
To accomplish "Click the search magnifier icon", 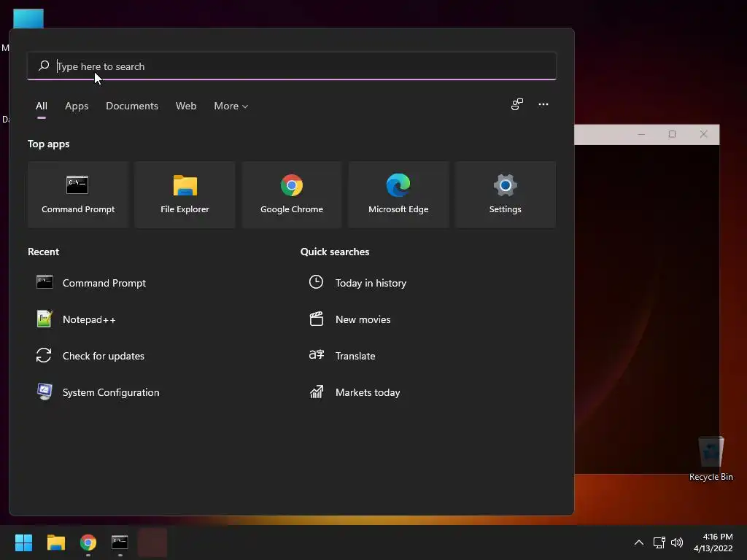I will (44, 66).
